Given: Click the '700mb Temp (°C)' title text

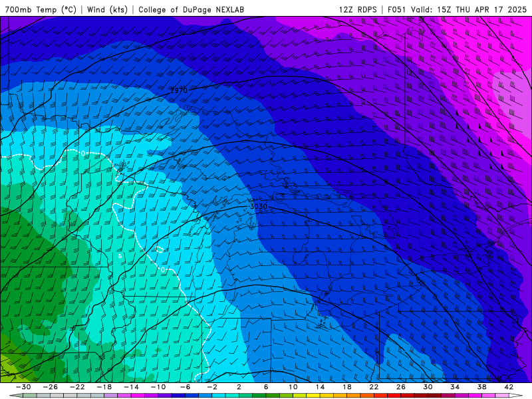Looking at the screenshot, I should pos(41,9).
